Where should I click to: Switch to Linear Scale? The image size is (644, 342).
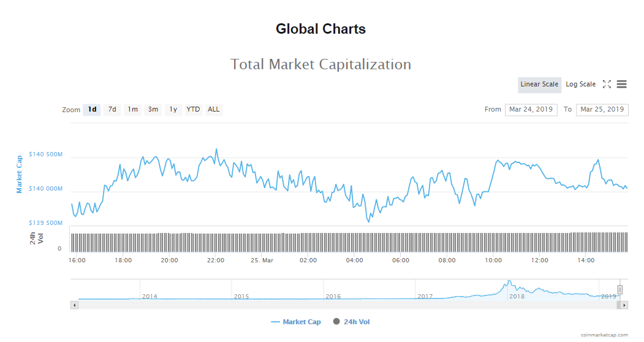539,85
